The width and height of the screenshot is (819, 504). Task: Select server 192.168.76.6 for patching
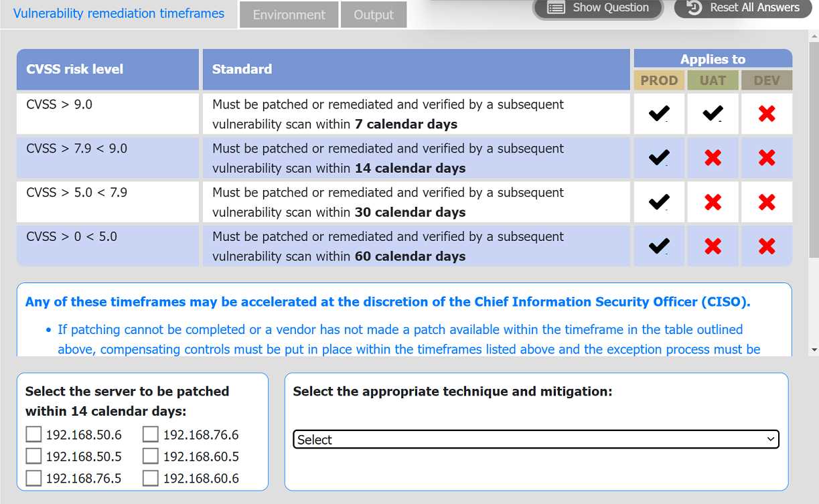[150, 434]
